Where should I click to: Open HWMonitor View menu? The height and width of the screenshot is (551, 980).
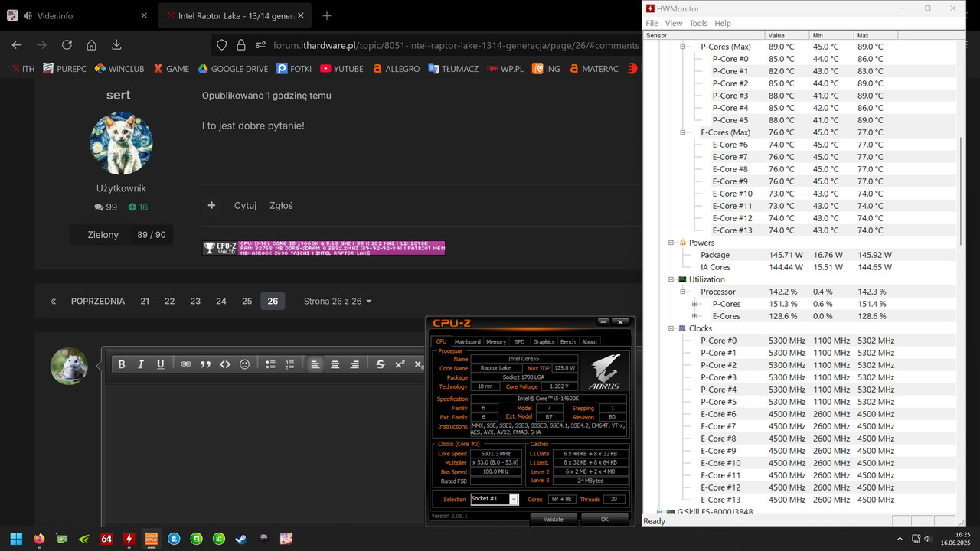[674, 24]
